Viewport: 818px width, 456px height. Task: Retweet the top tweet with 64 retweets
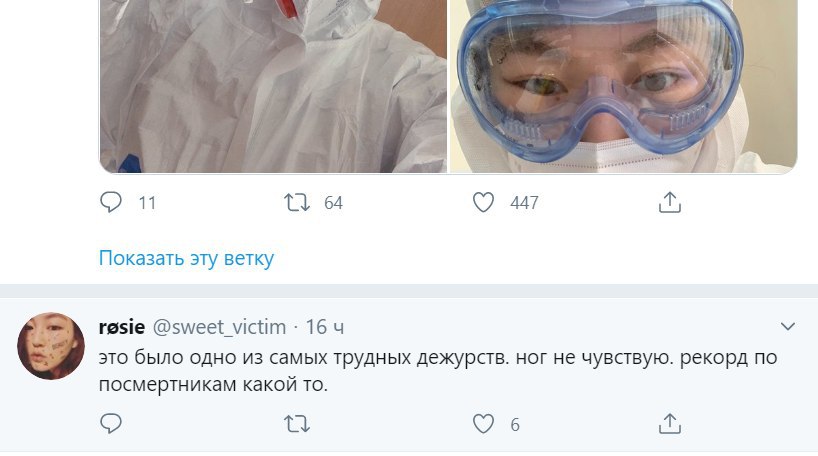297,202
